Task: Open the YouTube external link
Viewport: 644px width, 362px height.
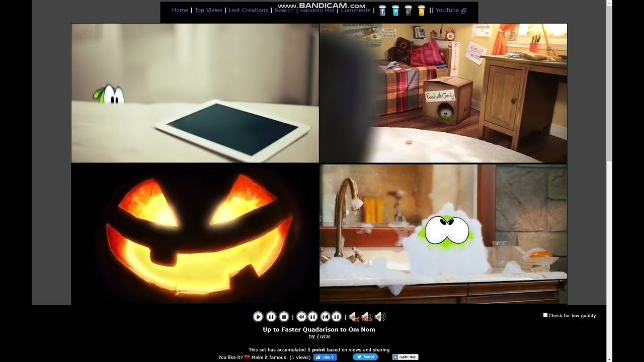Action: 451,10
